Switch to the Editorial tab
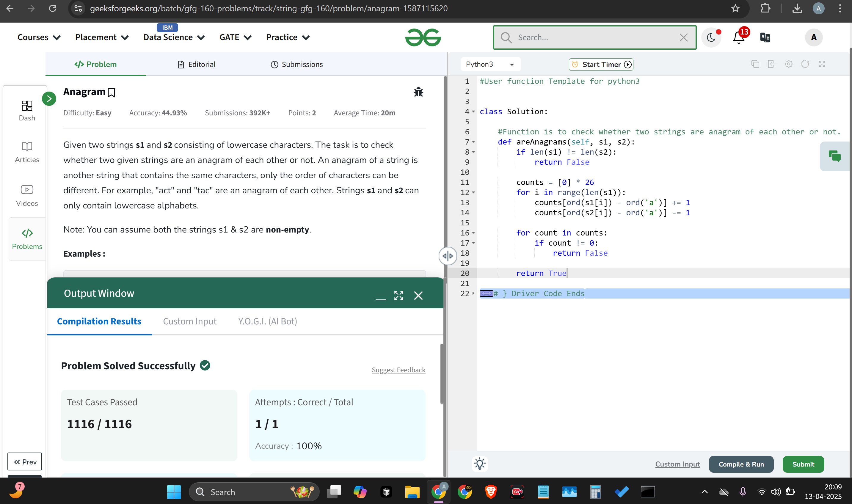852x504 pixels. (x=197, y=65)
